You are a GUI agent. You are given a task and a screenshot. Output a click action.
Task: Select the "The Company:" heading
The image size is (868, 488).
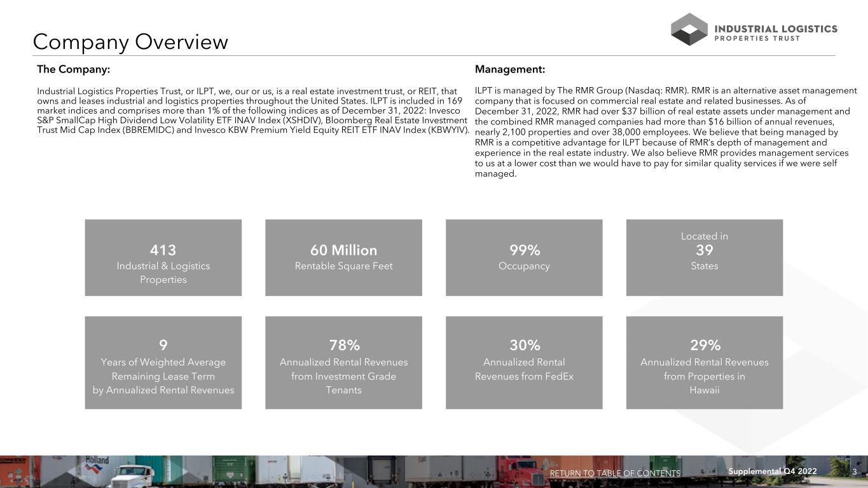click(x=74, y=69)
